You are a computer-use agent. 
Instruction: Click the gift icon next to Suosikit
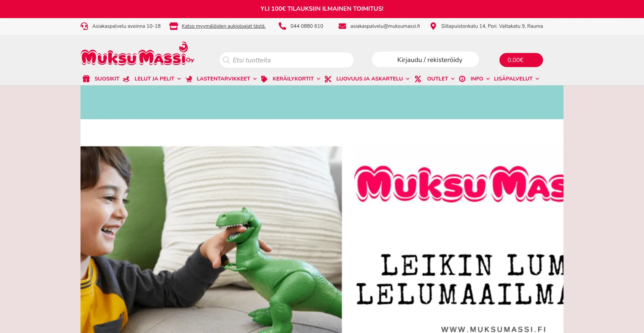[x=86, y=79]
